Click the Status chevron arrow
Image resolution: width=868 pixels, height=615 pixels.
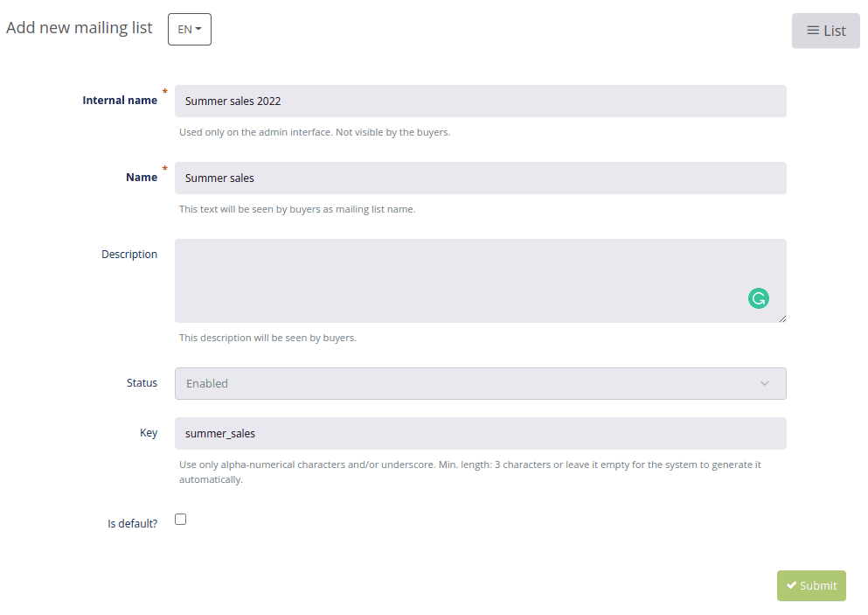pos(765,383)
